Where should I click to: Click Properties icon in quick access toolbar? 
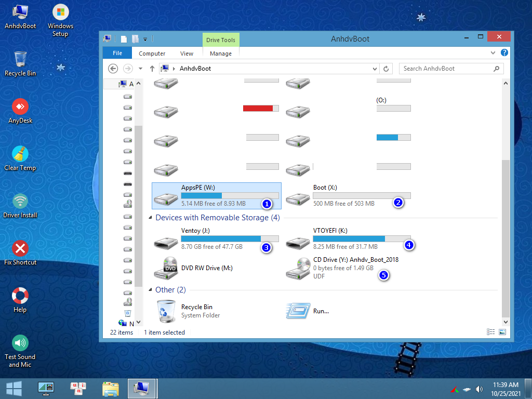click(x=124, y=39)
